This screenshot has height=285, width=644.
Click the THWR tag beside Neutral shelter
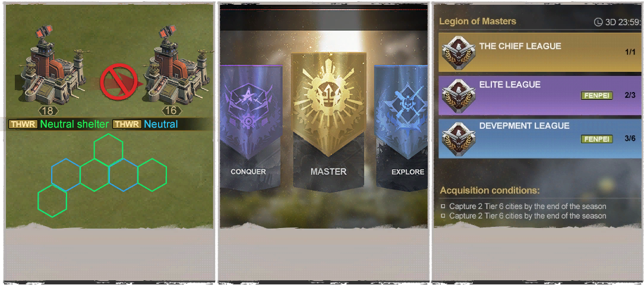click(x=23, y=124)
